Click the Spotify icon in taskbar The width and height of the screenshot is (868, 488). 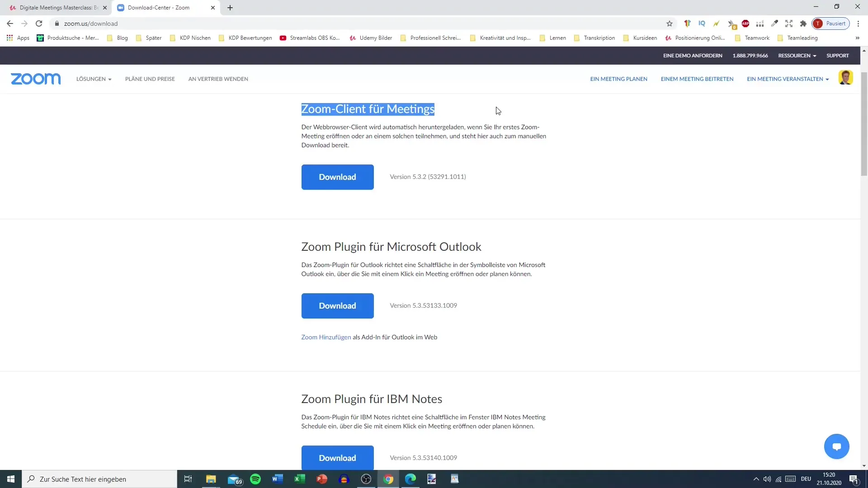pos(255,479)
